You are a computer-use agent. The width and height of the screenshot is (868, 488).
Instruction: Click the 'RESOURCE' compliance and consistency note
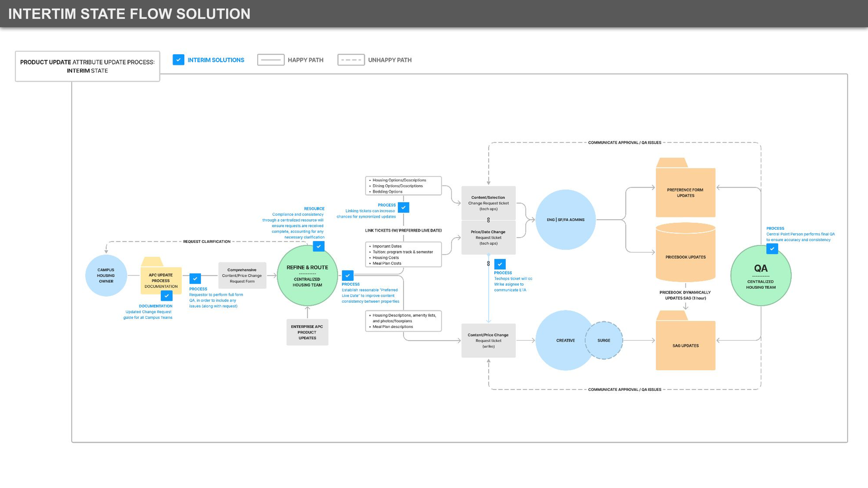click(x=293, y=223)
